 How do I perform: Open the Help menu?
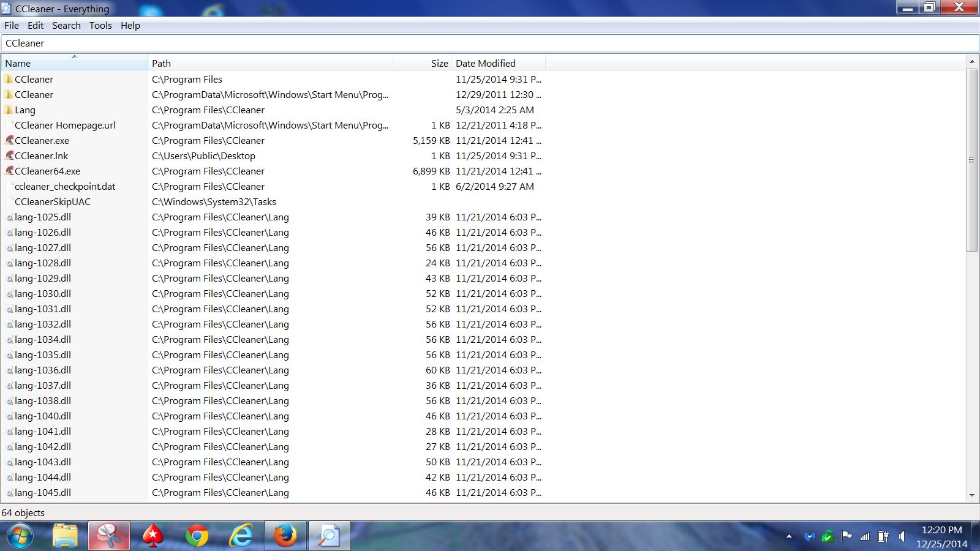[x=130, y=25]
